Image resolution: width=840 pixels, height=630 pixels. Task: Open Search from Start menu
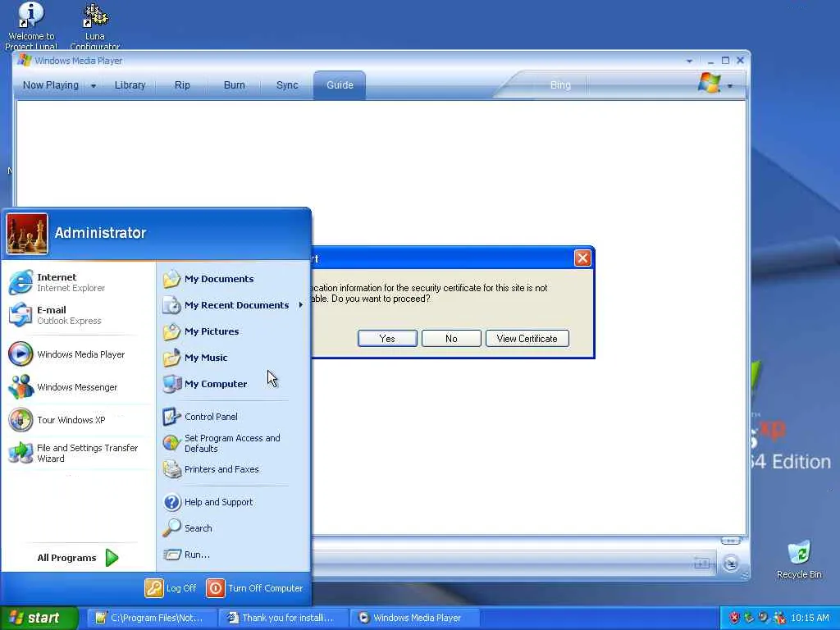[233, 528]
